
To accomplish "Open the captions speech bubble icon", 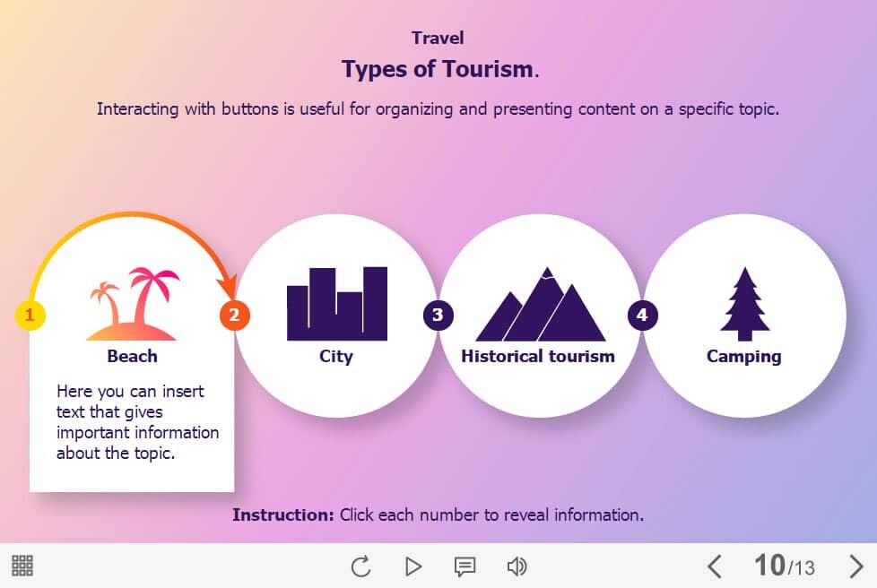I will 465,566.
